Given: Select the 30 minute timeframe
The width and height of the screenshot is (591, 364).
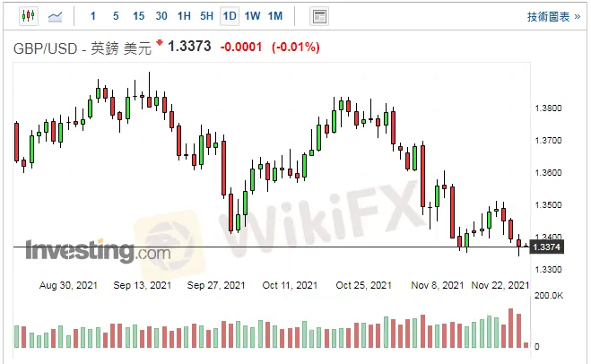Looking at the screenshot, I should [x=161, y=16].
